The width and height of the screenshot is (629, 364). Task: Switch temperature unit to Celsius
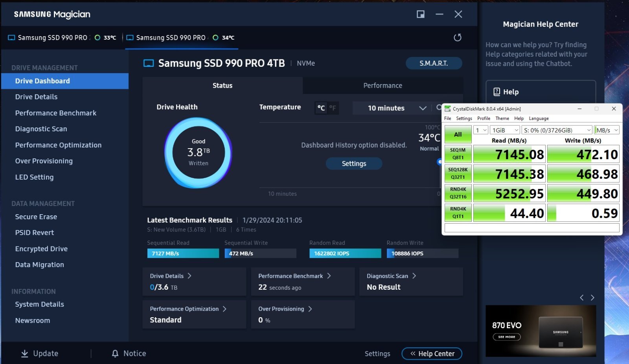coord(321,108)
